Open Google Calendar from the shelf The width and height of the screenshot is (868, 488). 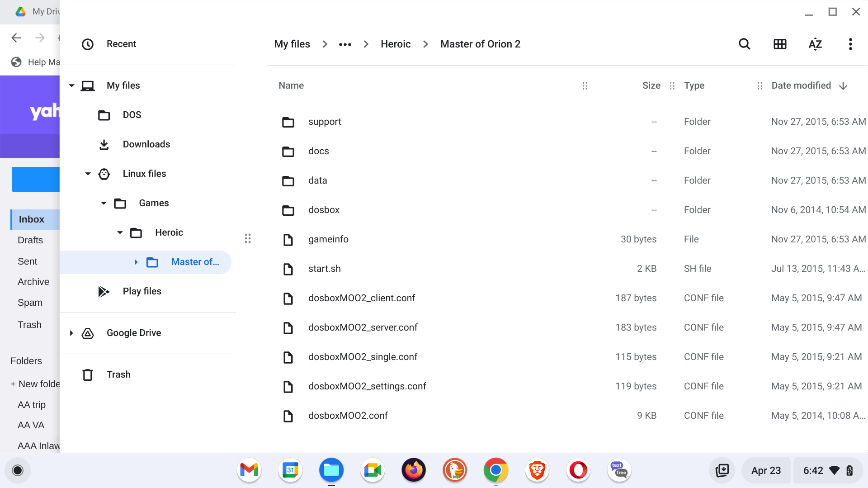pyautogui.click(x=290, y=470)
